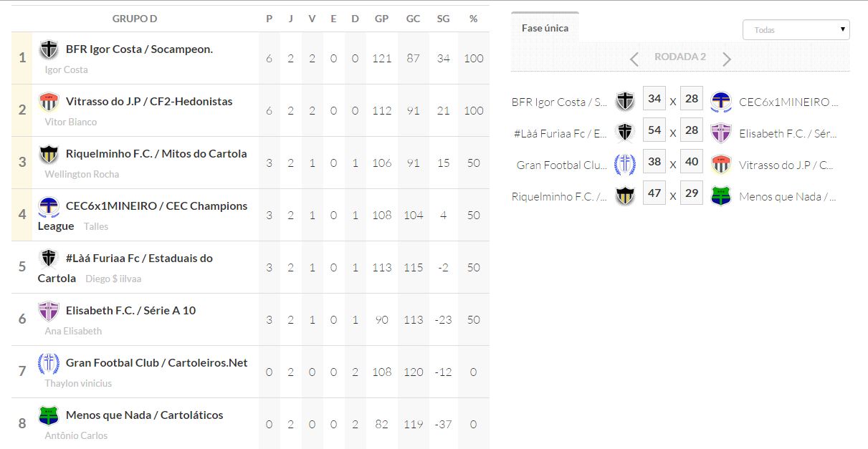Click #Làá Furiaa Fc crest in standings

tap(49, 259)
